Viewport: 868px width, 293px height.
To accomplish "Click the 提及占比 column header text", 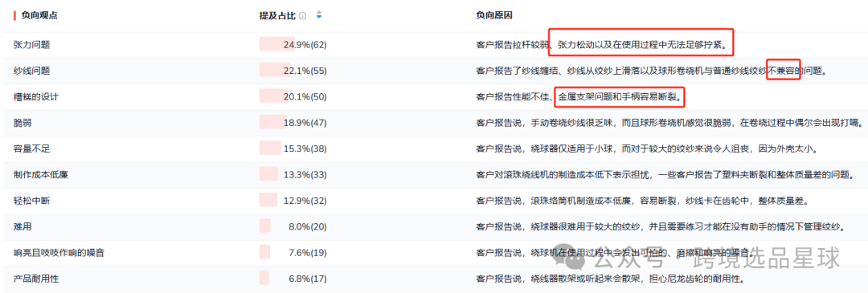I will click(277, 16).
